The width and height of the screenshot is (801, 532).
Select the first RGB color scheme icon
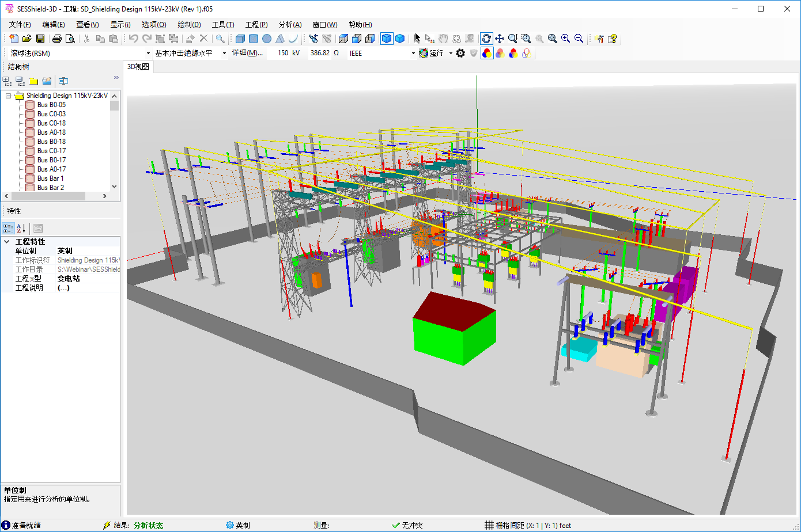point(487,53)
